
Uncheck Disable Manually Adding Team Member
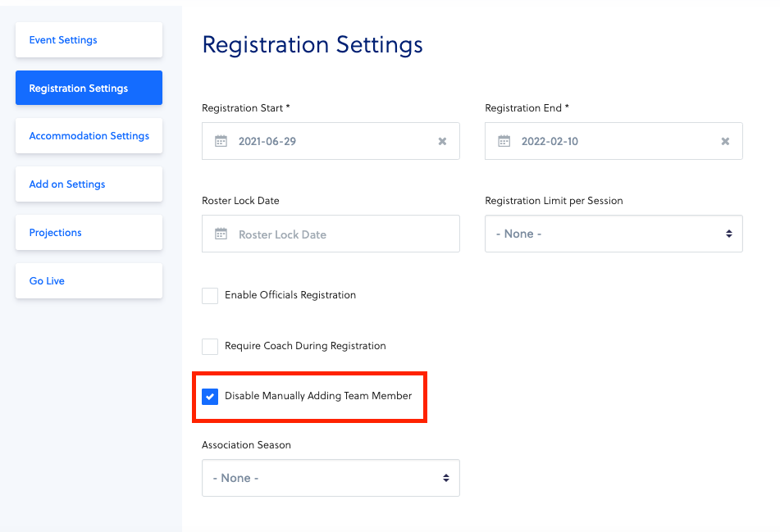[210, 396]
